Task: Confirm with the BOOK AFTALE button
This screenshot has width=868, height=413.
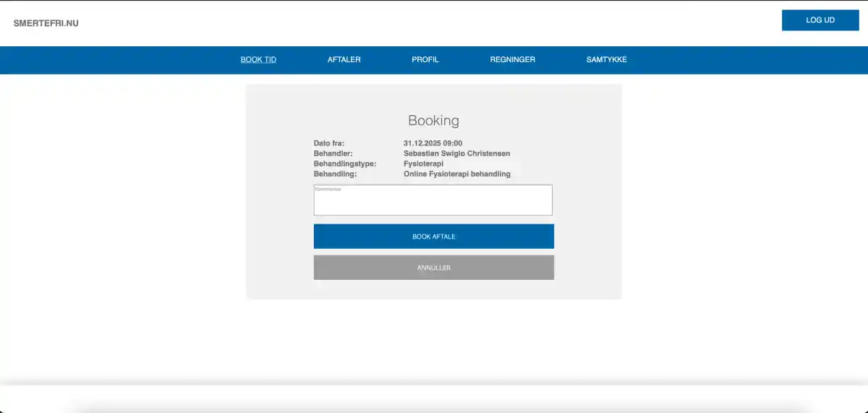Action: pyautogui.click(x=434, y=237)
